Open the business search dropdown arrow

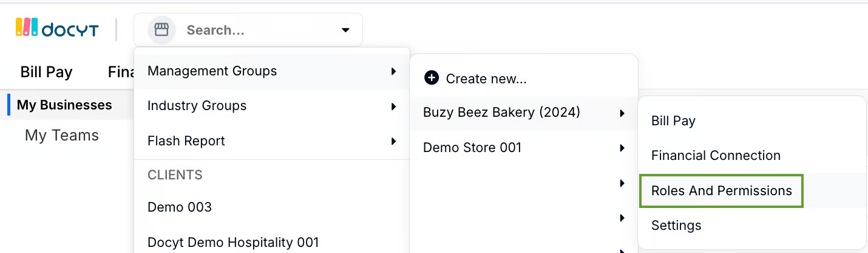click(345, 30)
